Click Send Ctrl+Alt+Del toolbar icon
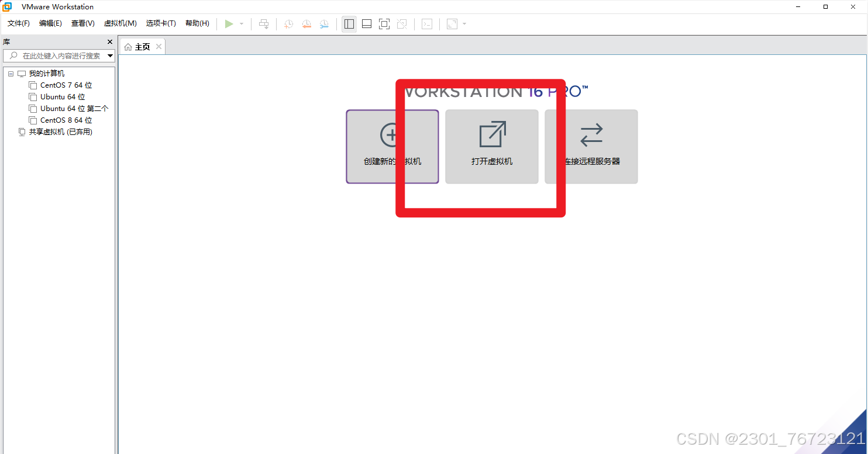Screen dimensions: 868x454 [x=264, y=24]
